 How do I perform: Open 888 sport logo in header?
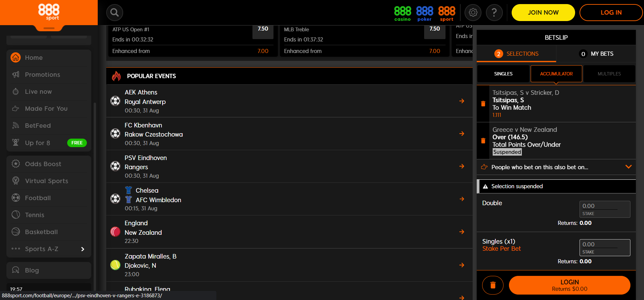[447, 14]
